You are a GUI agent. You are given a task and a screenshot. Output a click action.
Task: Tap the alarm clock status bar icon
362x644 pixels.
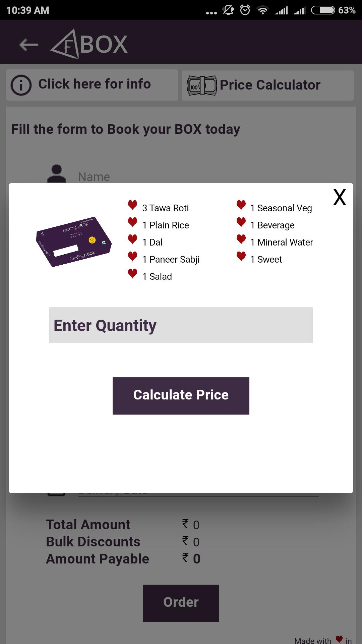(x=245, y=10)
